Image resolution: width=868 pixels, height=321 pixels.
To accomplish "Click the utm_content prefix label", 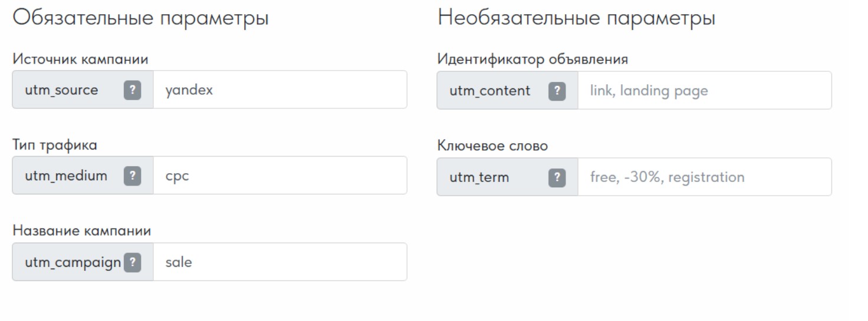I will tap(490, 91).
